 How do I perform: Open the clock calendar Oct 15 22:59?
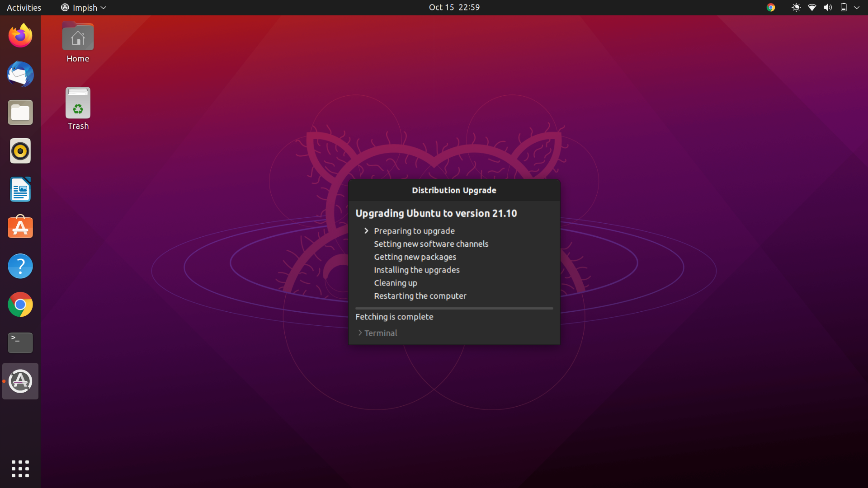point(454,7)
